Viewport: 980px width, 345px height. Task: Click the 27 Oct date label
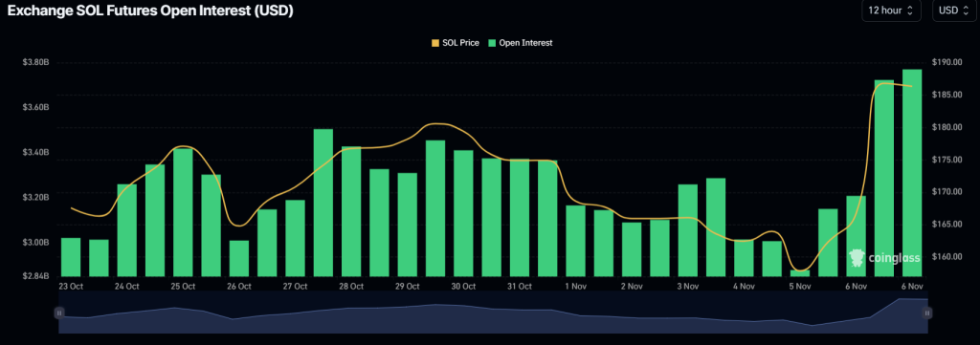(x=295, y=287)
